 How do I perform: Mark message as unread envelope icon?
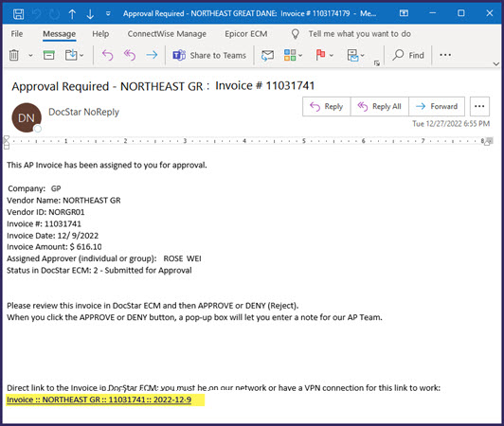(x=267, y=55)
